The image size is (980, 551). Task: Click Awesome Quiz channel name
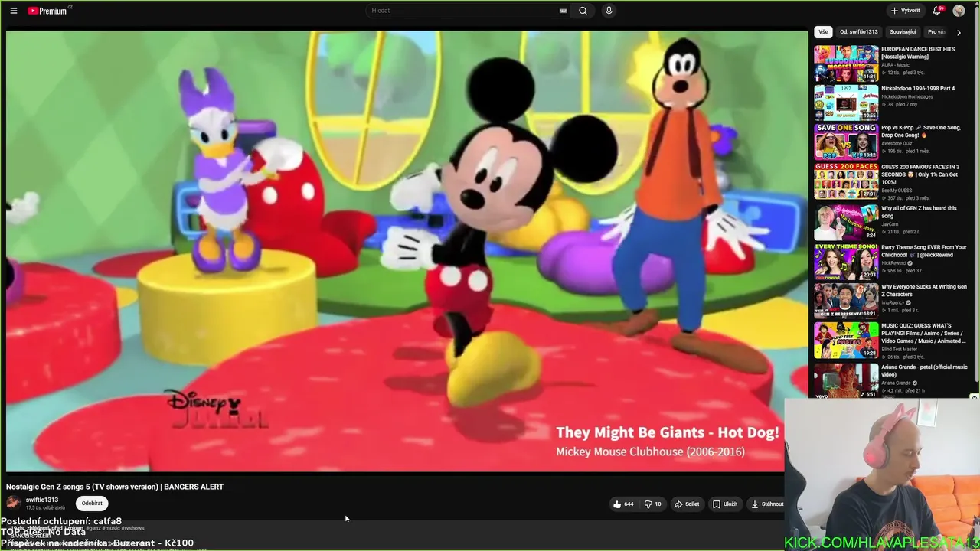pos(896,143)
